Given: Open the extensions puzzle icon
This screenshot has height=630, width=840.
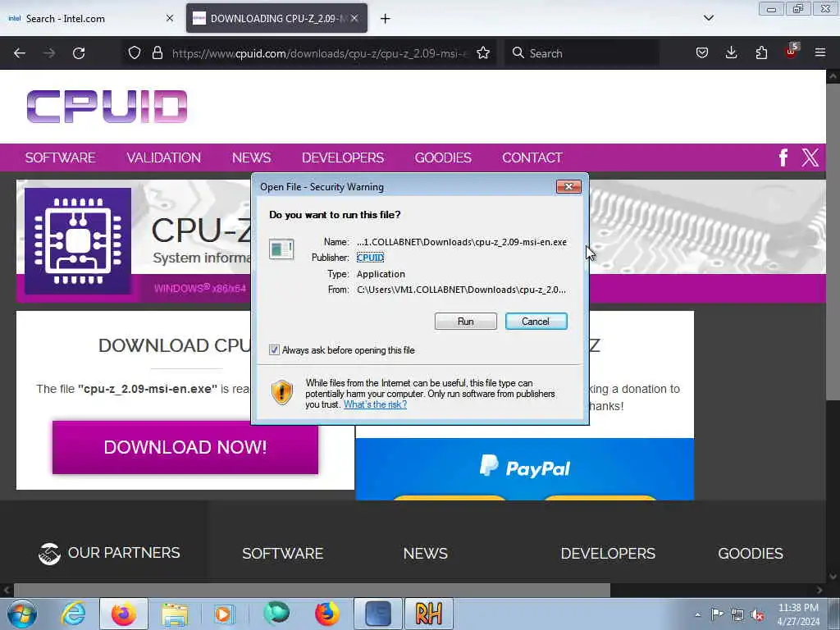Looking at the screenshot, I should 761,53.
